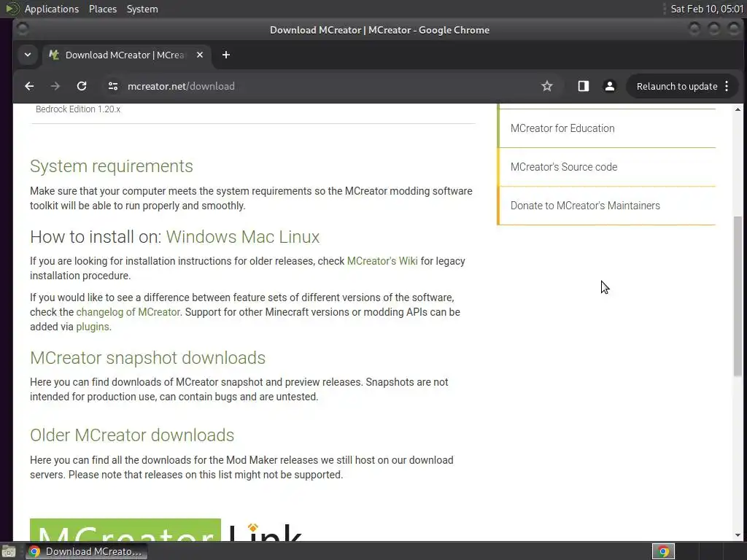Screen dimensions: 747x560
Task: Close the Download MCreator tab
Action: click(200, 55)
